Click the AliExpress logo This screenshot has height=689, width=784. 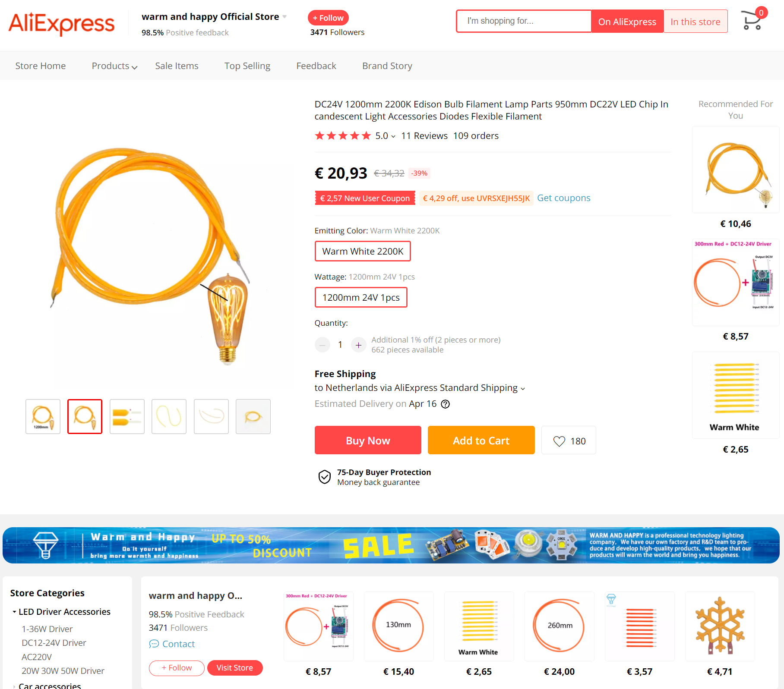click(62, 23)
